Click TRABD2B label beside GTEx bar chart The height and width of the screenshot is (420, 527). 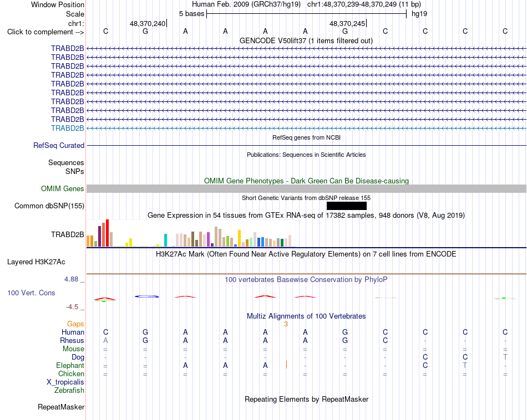click(x=68, y=235)
